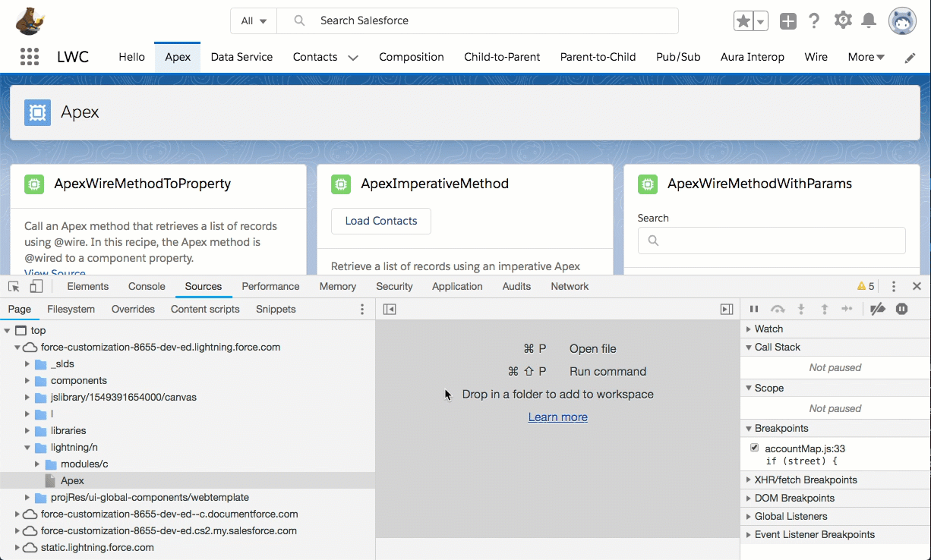The width and height of the screenshot is (931, 560).
Task: Switch to the Application tab
Action: (x=457, y=286)
